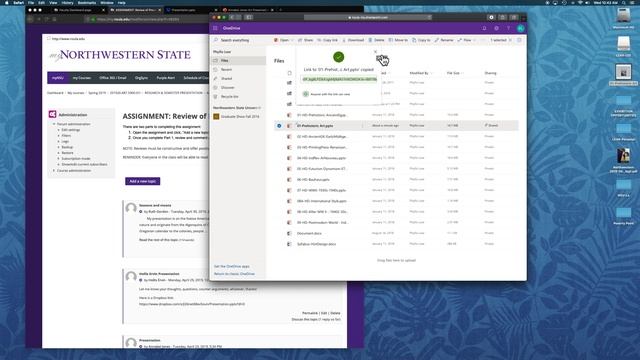Open the 07-HD-WWII file
Screen dimensions: 640x360
(321, 190)
